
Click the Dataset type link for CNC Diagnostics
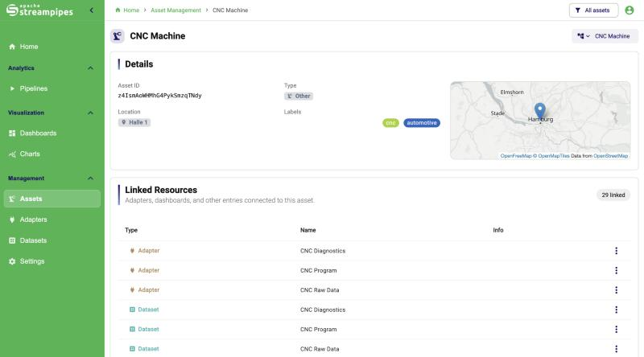pyautogui.click(x=144, y=310)
